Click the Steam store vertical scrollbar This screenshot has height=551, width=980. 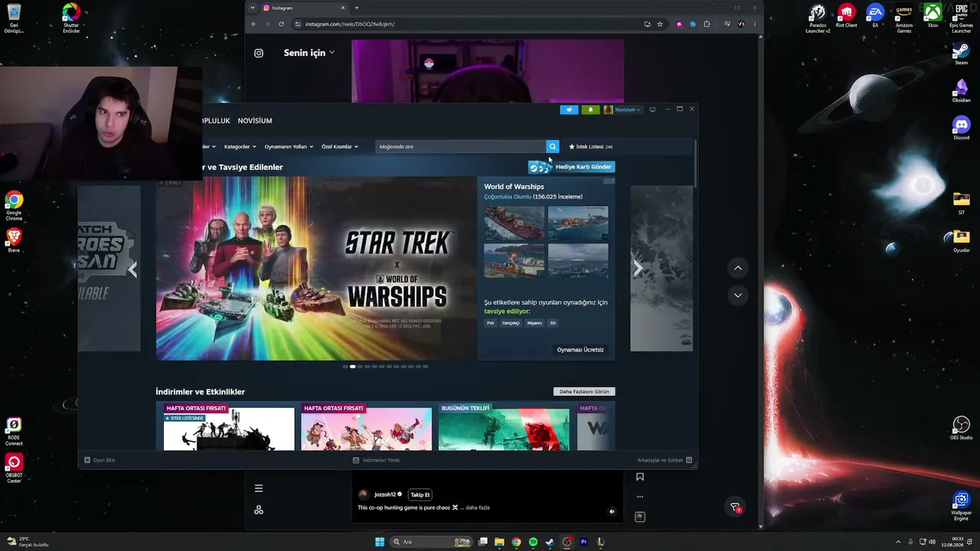tap(695, 163)
